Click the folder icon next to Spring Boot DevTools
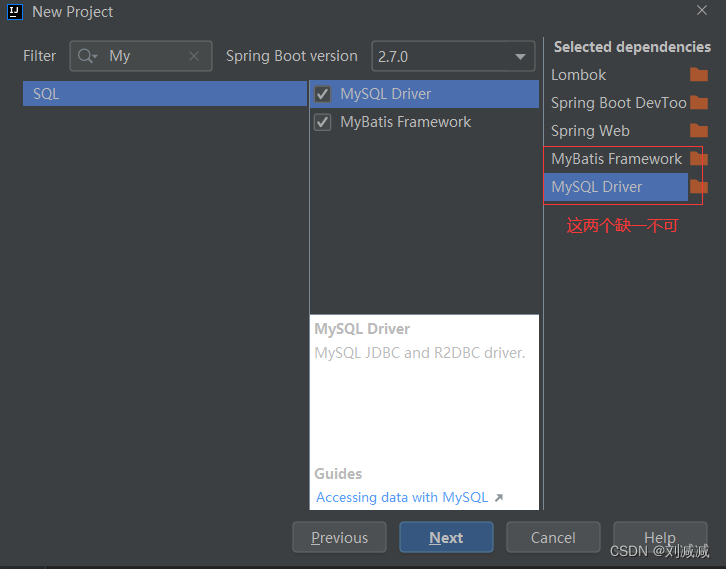This screenshot has width=726, height=569. [x=699, y=102]
